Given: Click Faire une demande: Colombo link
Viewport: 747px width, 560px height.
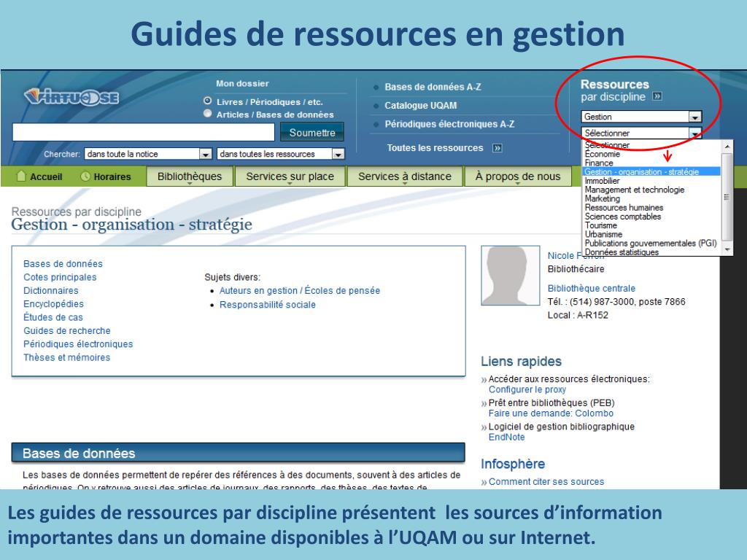Looking at the screenshot, I should pyautogui.click(x=551, y=413).
